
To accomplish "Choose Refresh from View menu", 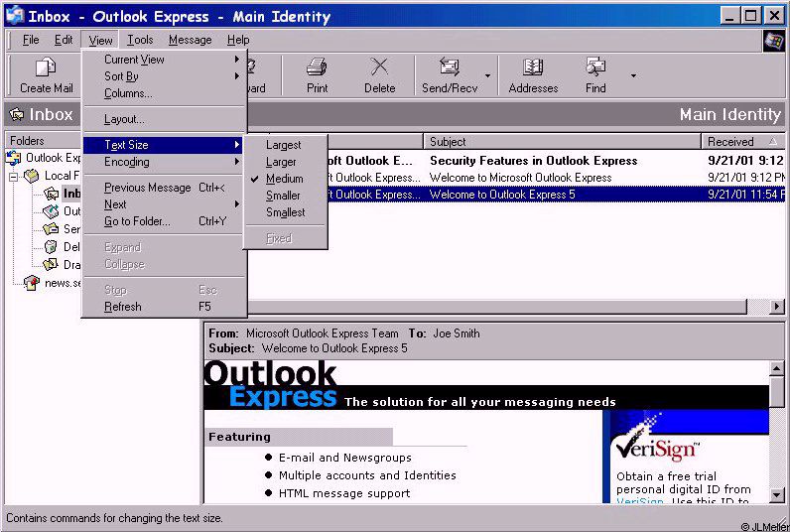I will coord(164,307).
